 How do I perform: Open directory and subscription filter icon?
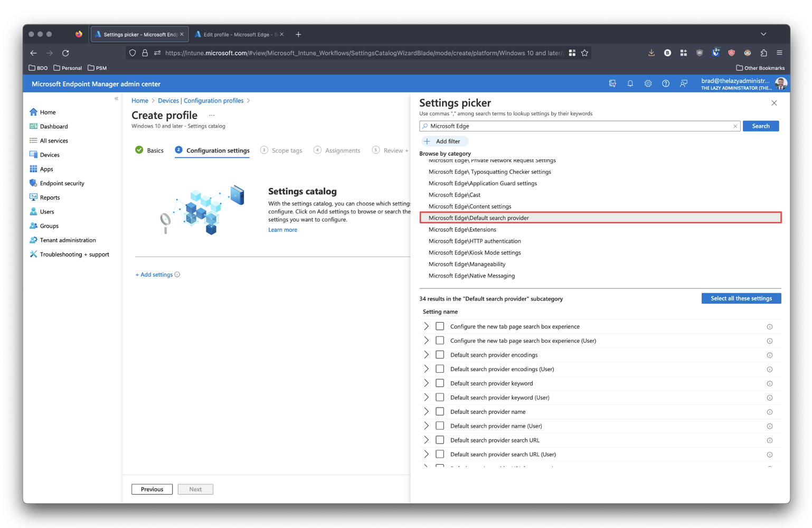click(x=612, y=83)
